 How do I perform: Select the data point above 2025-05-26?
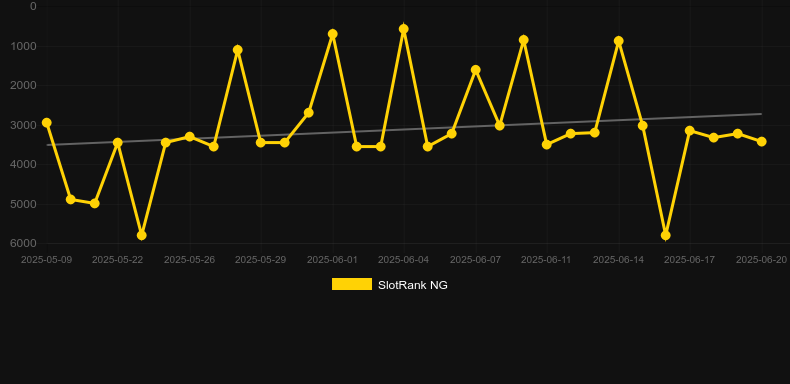(x=189, y=137)
